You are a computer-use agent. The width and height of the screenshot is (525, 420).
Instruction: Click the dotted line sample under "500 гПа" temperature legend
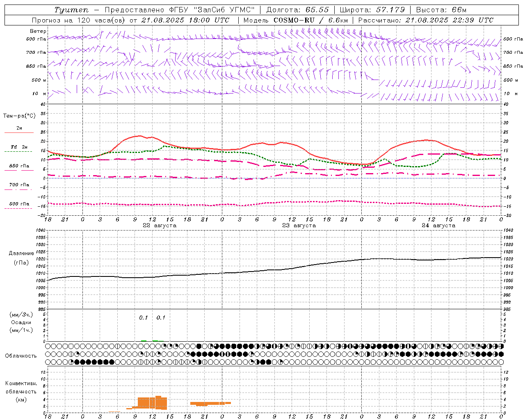[18, 208]
